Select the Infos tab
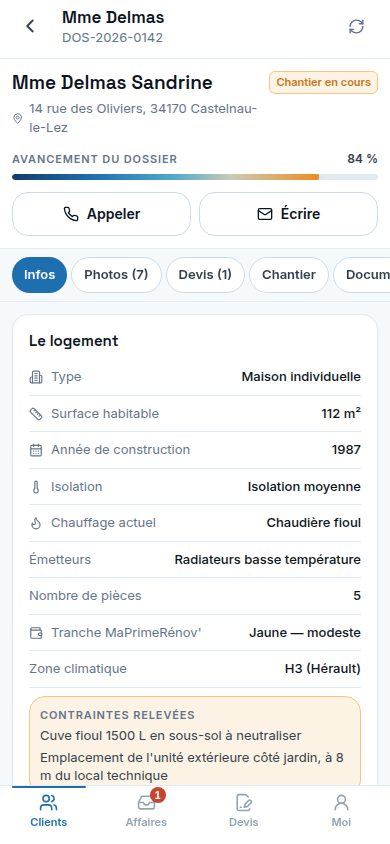390x844 pixels. pos(39,275)
